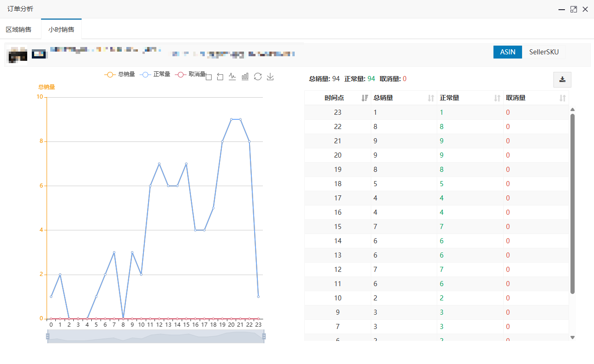Save chart as image icon
594x364 pixels.
pos(271,76)
